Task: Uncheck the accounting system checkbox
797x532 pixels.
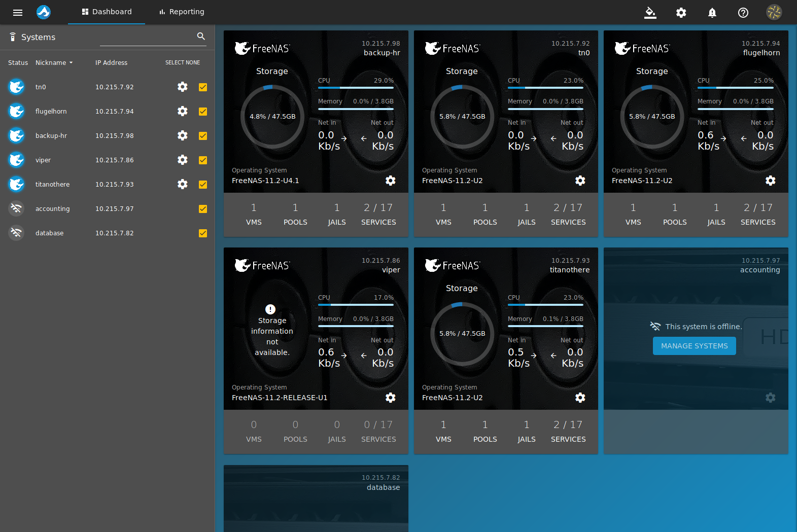Action: 203,208
